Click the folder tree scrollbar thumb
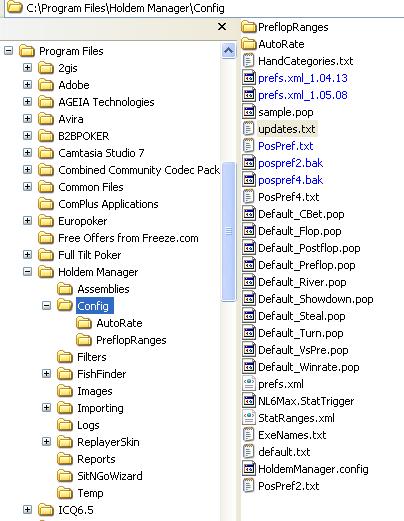The width and height of the screenshot is (404, 521). [x=229, y=231]
